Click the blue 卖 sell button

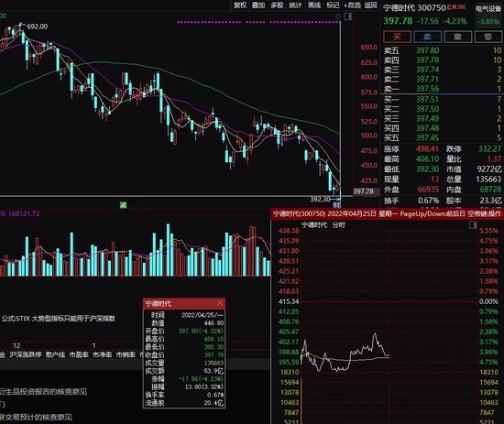coord(427,37)
